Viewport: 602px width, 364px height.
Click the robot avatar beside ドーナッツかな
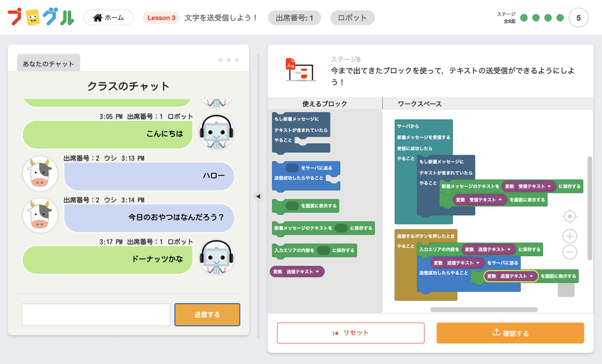(x=217, y=258)
